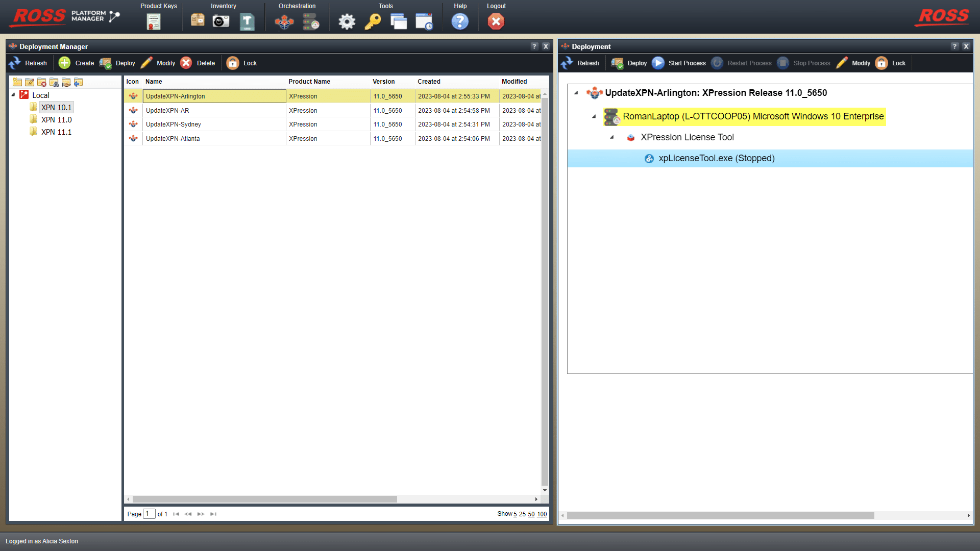
Task: Click the edit folder icon above tree
Action: pyautogui.click(x=30, y=82)
